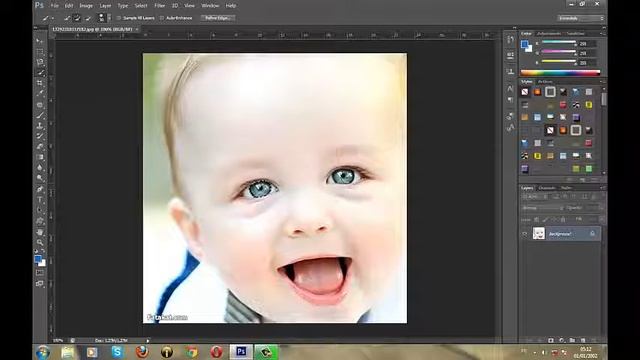Image resolution: width=640 pixels, height=360 pixels.
Task: Switch to the Paths tab
Action: (x=566, y=188)
